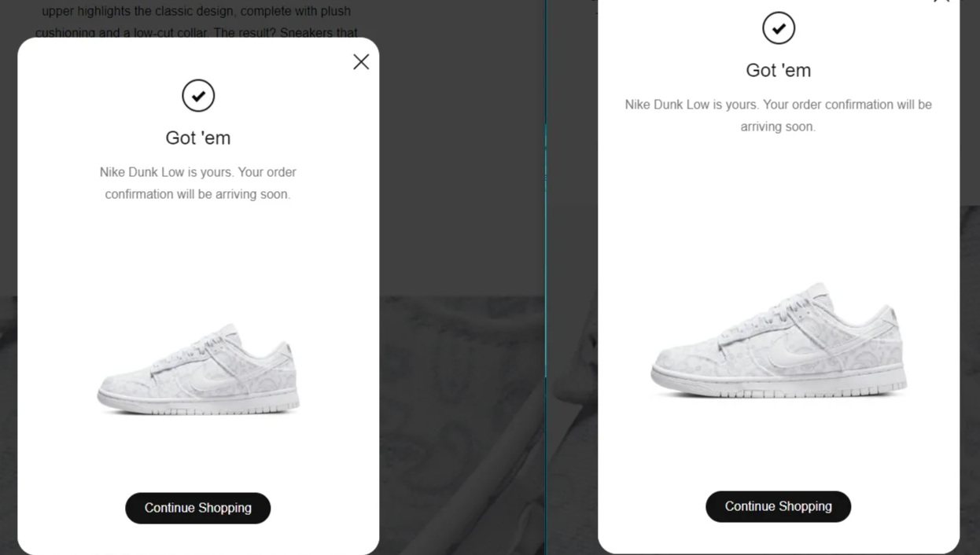Click the dimmed product description text behind left modal

[197, 22]
